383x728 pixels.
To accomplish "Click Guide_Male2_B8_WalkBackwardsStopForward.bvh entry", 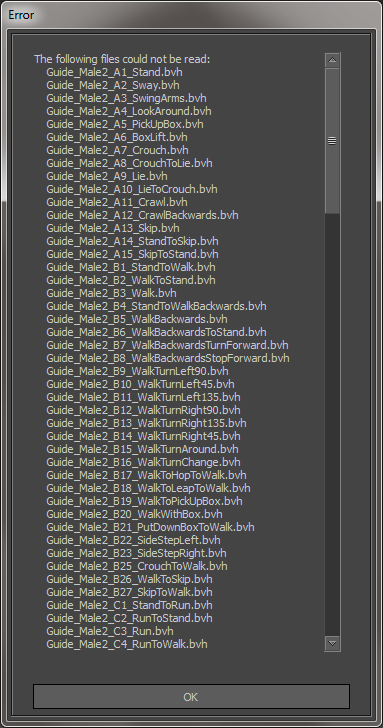I will click(x=168, y=358).
